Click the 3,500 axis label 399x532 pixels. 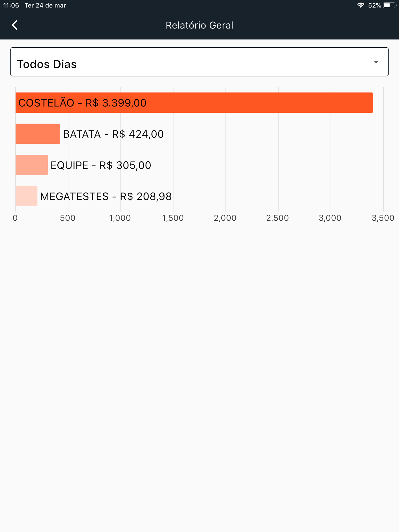click(x=383, y=218)
